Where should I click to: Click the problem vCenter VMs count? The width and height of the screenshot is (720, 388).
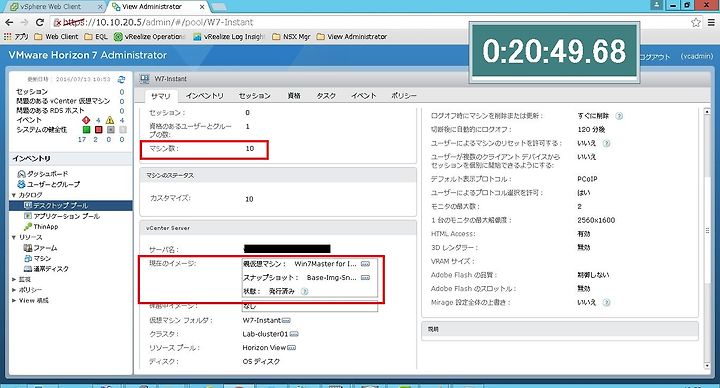coord(122,101)
